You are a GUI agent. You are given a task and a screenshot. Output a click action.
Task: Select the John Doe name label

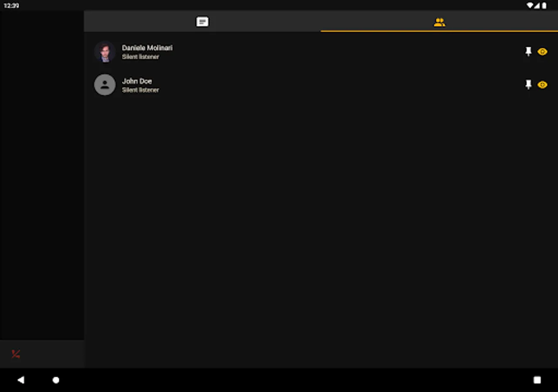click(137, 81)
